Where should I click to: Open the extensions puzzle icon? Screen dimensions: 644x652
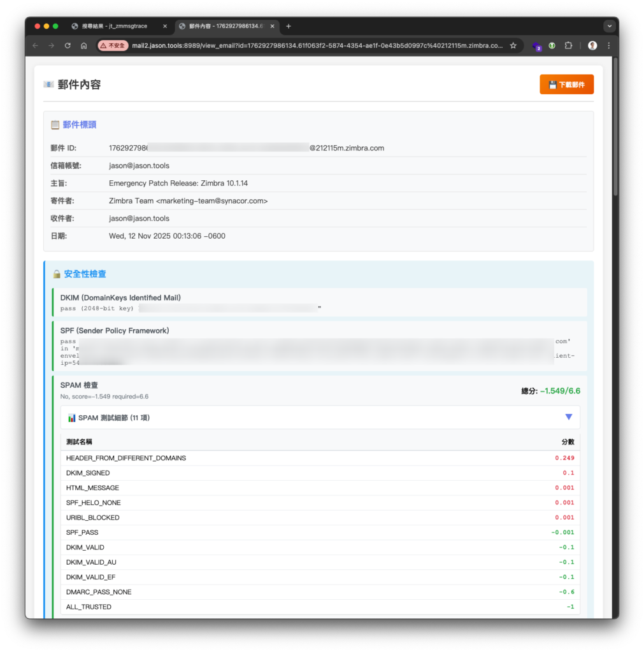pyautogui.click(x=568, y=46)
